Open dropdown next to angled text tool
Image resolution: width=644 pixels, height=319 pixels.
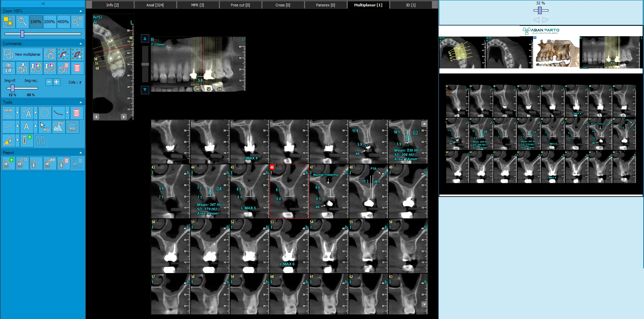(36, 113)
